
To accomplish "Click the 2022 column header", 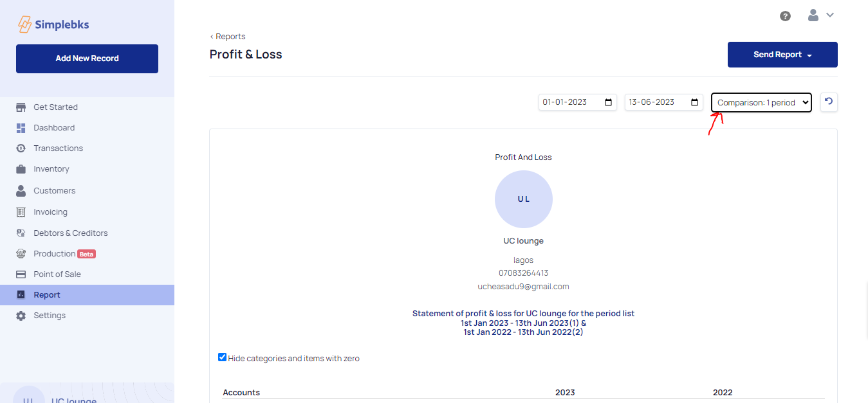I will pos(723,392).
